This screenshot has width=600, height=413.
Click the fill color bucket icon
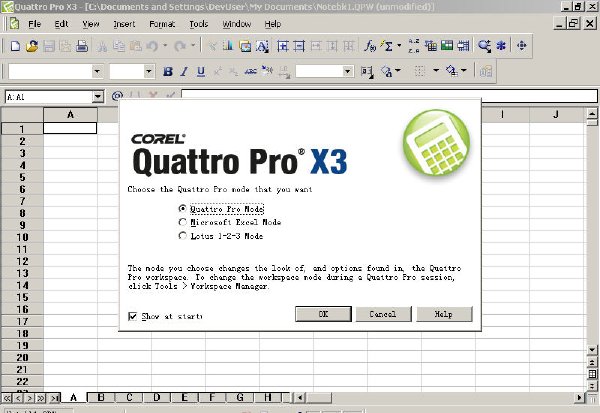tap(452, 71)
